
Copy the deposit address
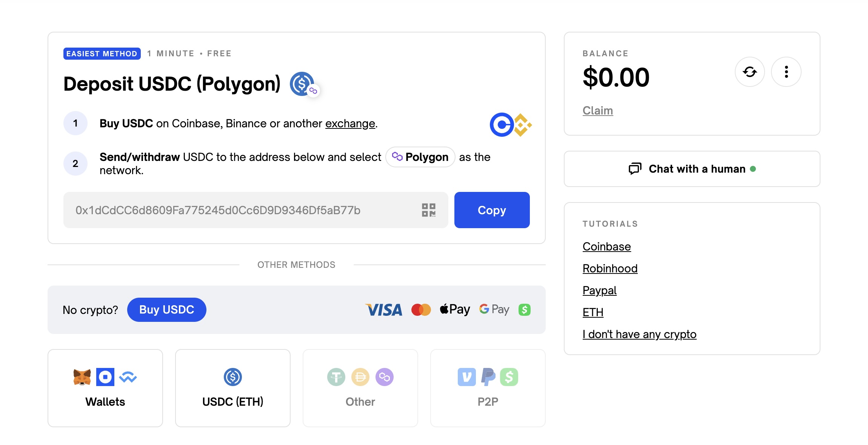click(492, 210)
